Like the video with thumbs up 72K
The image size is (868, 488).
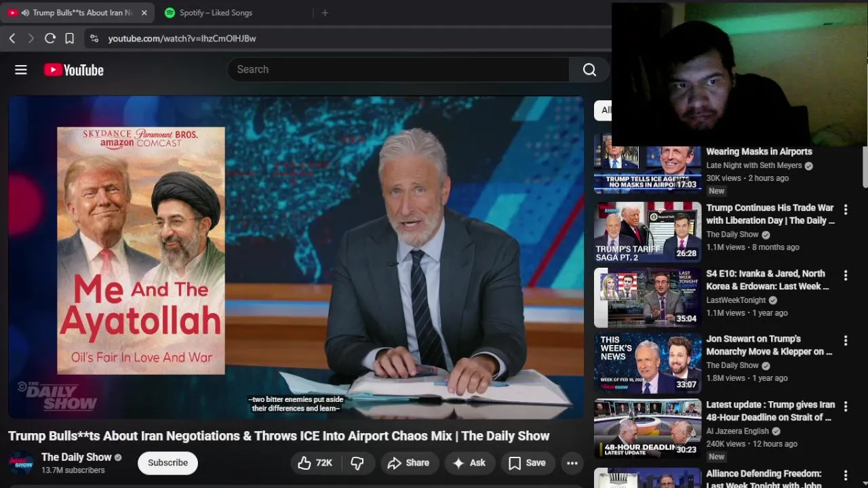pyautogui.click(x=315, y=463)
